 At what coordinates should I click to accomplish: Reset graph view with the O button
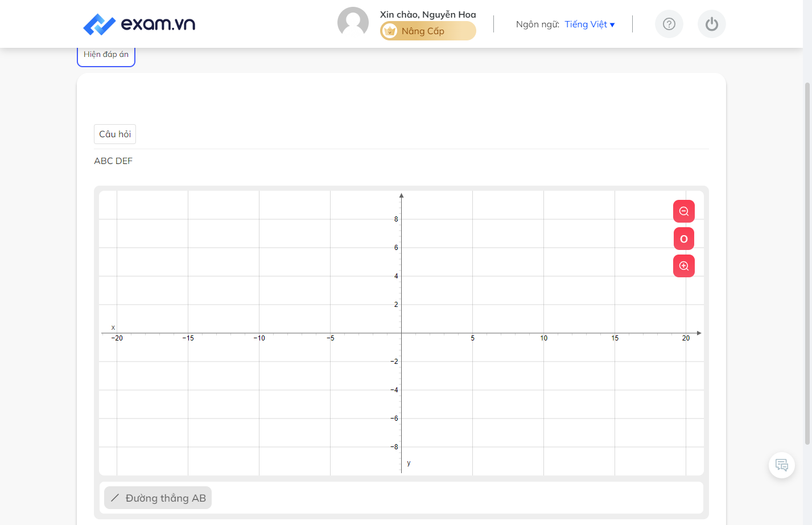[x=684, y=239]
